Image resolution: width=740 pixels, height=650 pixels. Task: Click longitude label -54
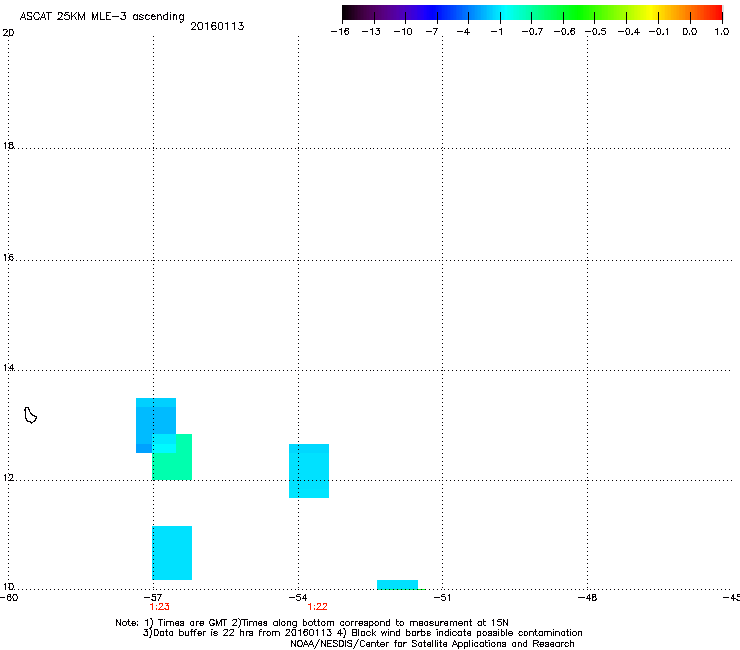click(298, 597)
